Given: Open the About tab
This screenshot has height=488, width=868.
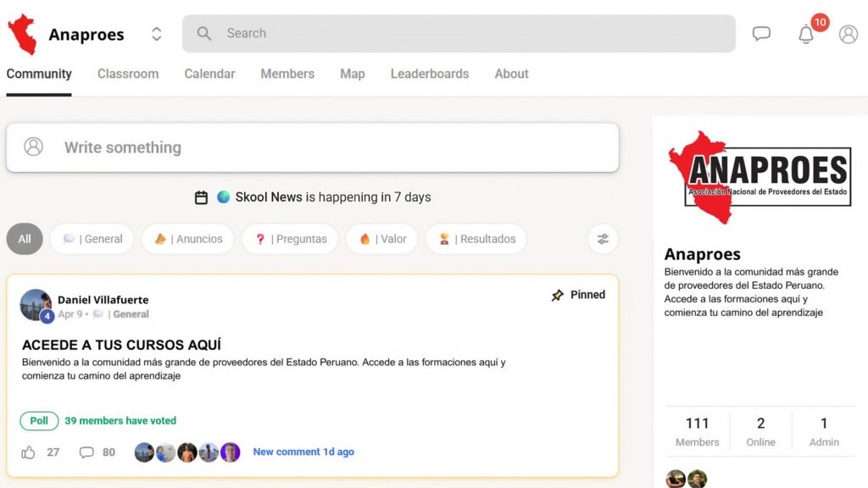Looking at the screenshot, I should (x=511, y=74).
